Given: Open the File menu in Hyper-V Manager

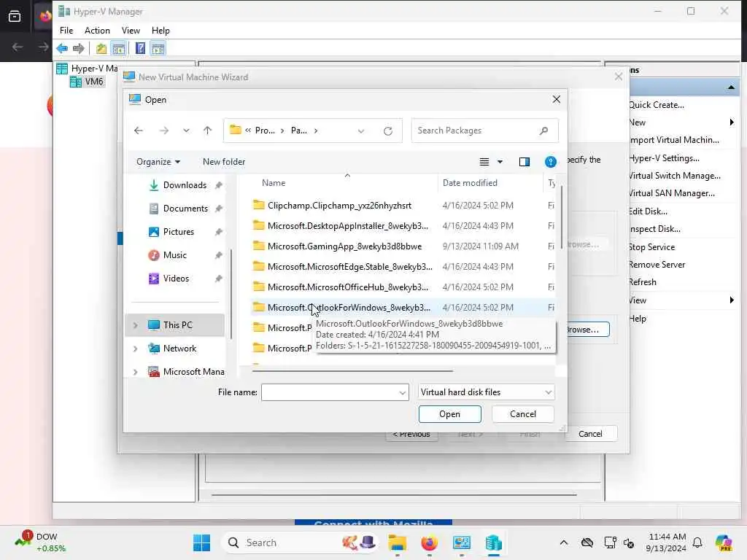Looking at the screenshot, I should 66,31.
